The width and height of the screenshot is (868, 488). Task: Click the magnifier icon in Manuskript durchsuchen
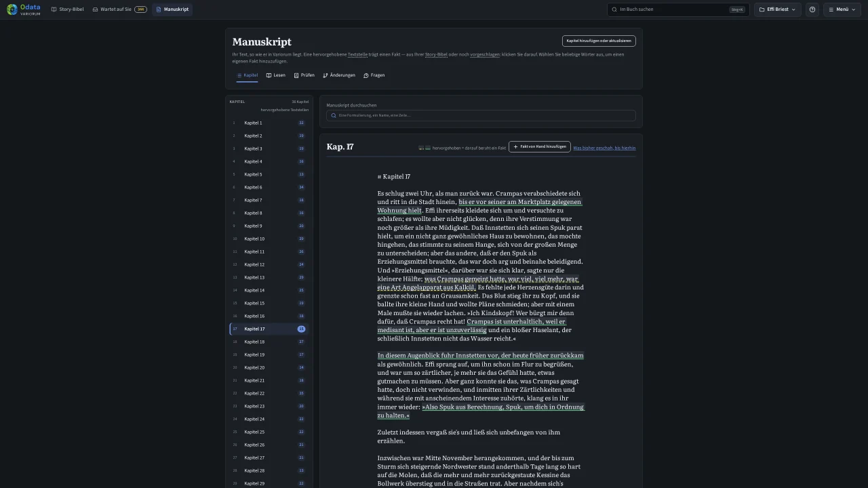point(333,115)
